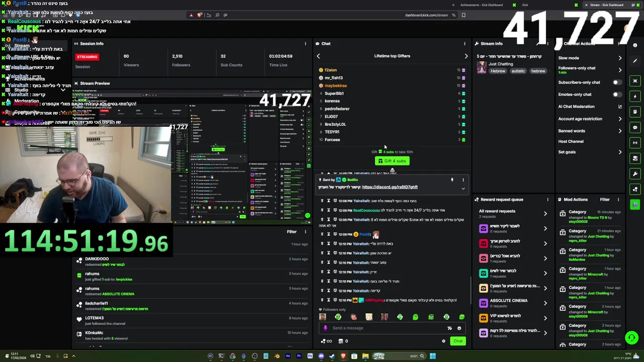Click the broadcast signal icon in right sidebar

(635, 143)
